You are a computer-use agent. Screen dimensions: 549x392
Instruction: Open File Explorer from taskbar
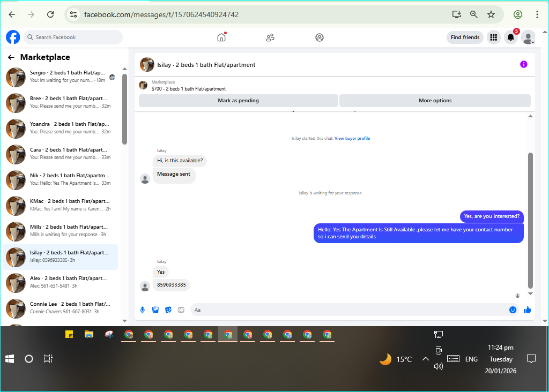[x=89, y=334]
